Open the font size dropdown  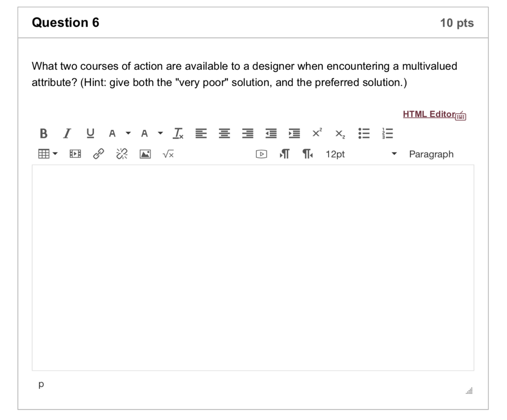click(336, 154)
